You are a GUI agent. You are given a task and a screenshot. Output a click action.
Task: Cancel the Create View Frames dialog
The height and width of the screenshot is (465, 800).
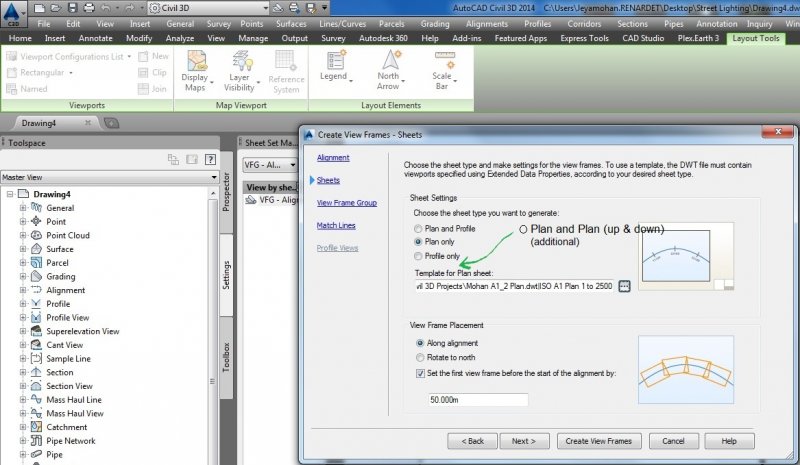[x=673, y=441]
